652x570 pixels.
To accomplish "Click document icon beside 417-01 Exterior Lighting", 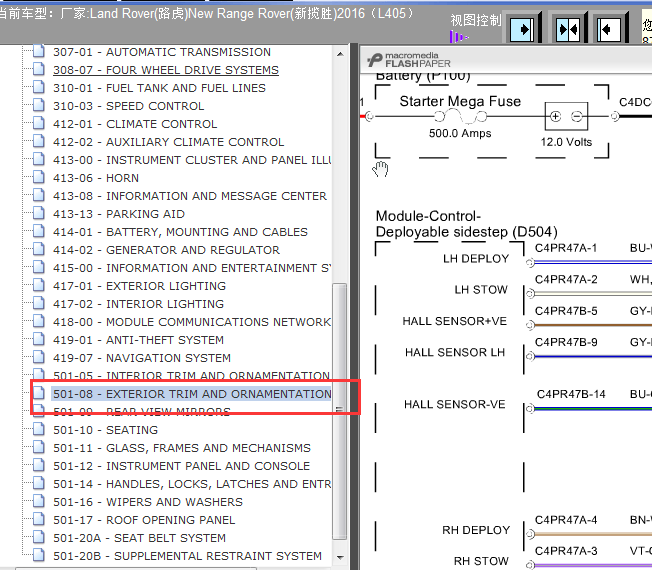I will click(39, 285).
